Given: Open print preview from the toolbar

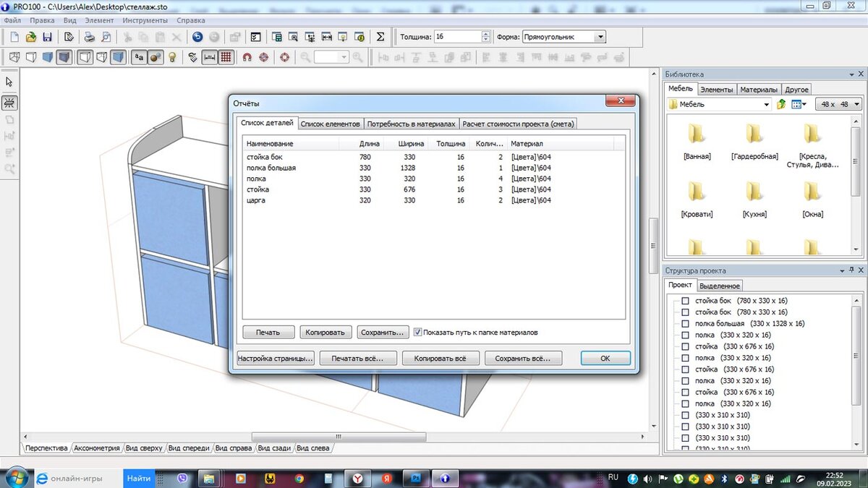Looking at the screenshot, I should tap(106, 37).
